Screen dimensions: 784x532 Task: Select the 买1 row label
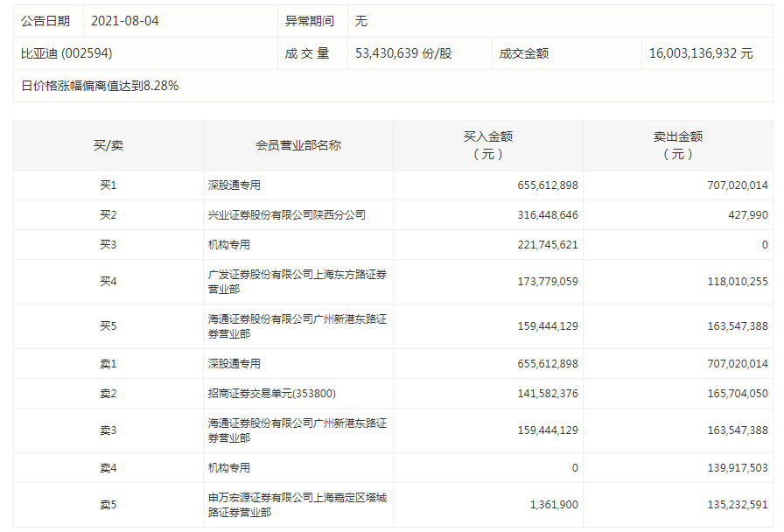pos(108,185)
